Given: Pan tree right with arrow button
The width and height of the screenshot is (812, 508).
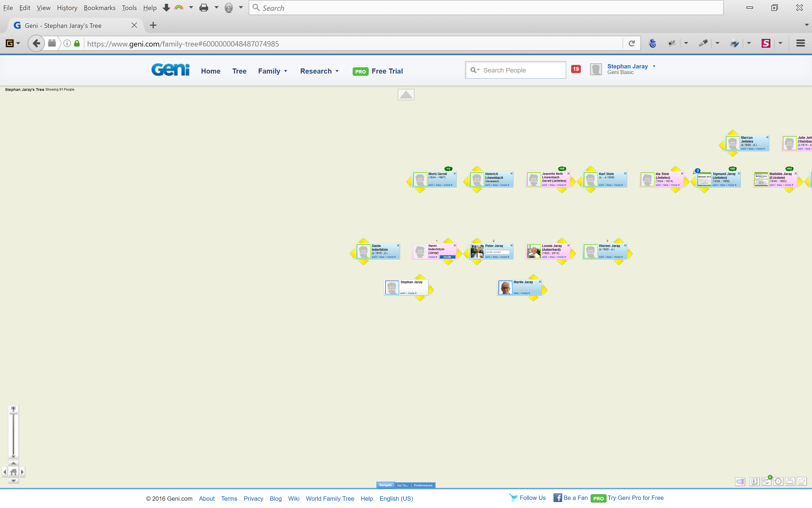Looking at the screenshot, I should click(22, 472).
